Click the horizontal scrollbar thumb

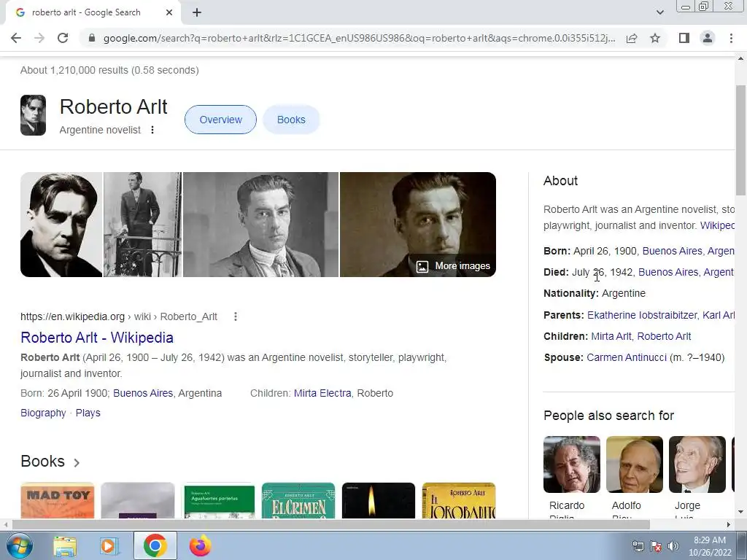tap(330, 524)
